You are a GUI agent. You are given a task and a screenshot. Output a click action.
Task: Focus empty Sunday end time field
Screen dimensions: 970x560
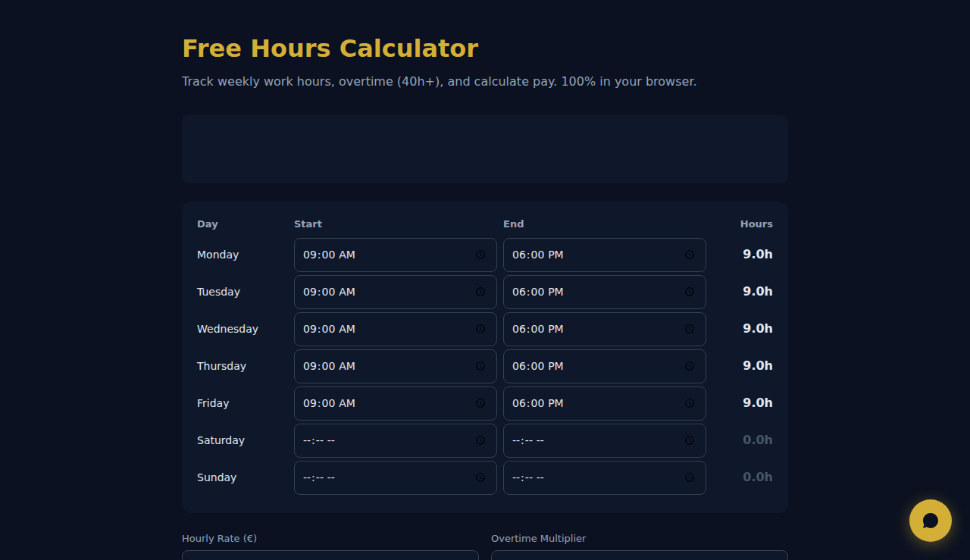(x=605, y=477)
